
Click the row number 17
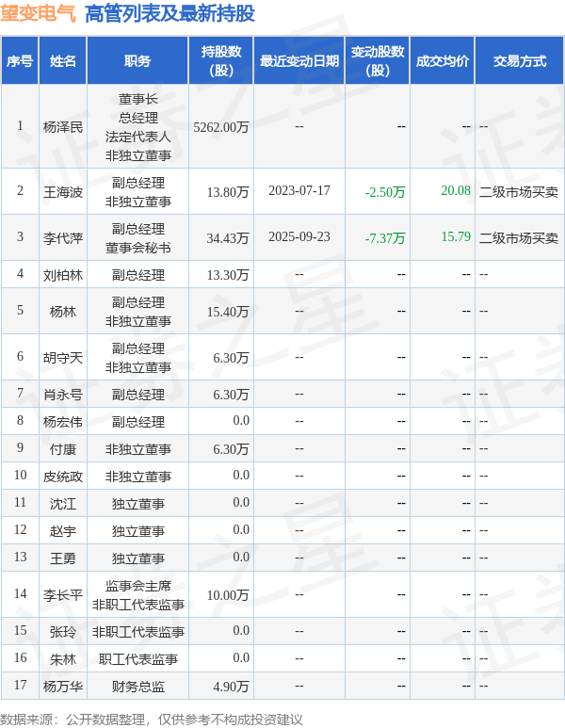click(x=20, y=685)
